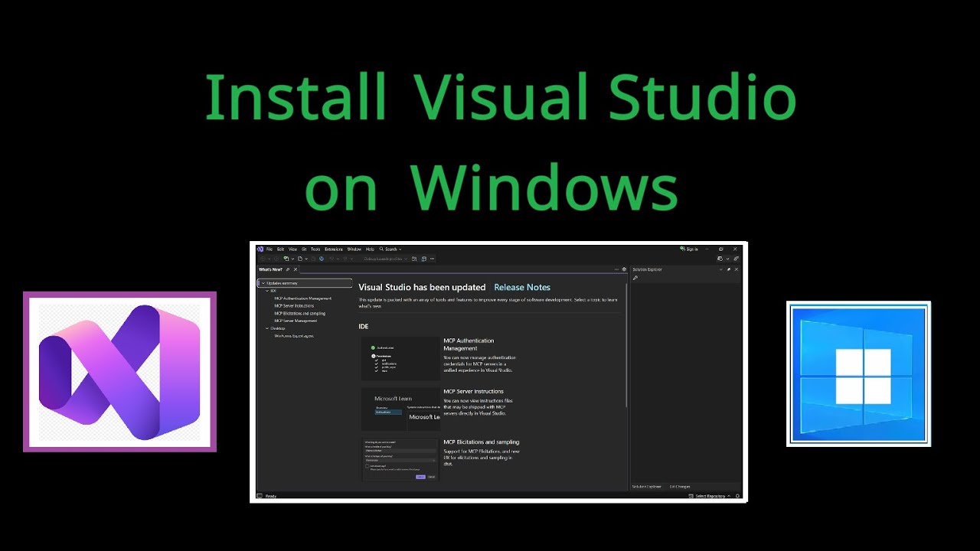Click the MCP Elicitations and sampling thumbnail

pyautogui.click(x=400, y=460)
